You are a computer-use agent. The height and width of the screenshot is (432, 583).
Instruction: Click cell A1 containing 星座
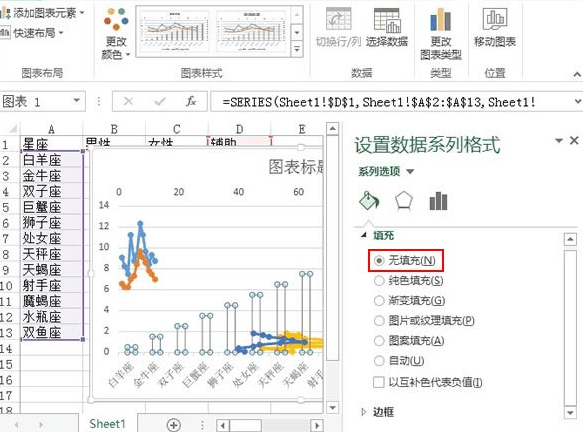click(51, 144)
